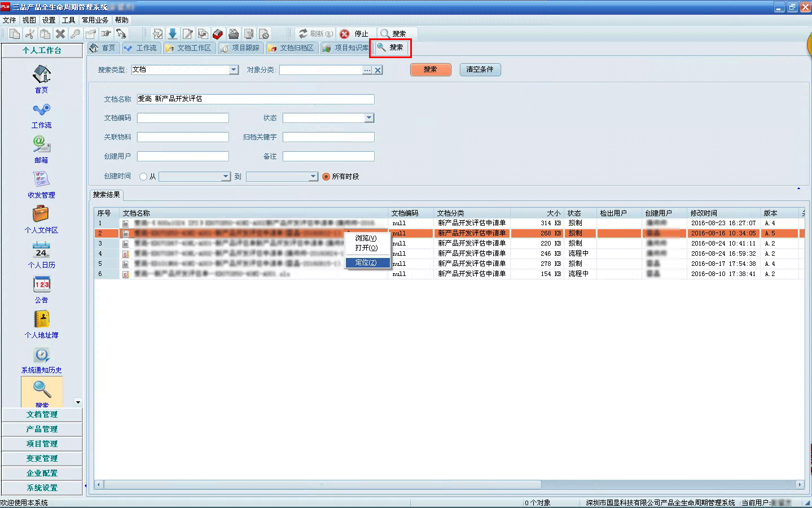This screenshot has height=508, width=812.
Task: Click the 文档编码 input field
Action: click(183, 118)
